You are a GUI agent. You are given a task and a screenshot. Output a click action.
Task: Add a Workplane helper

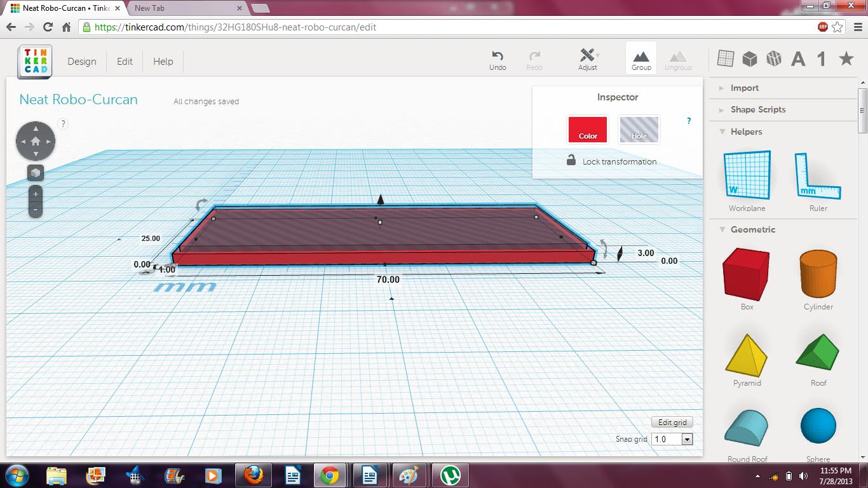pos(746,175)
